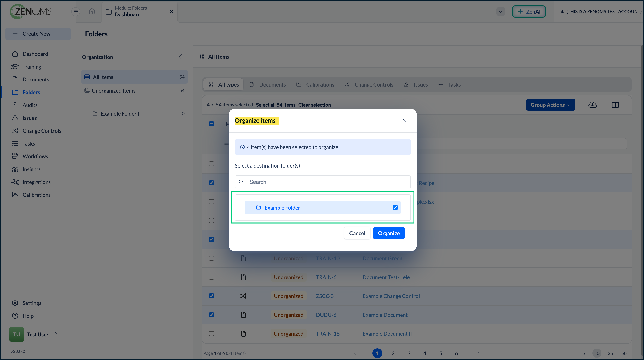This screenshot has width=644, height=360.
Task: Toggle the table header select-all checkbox
Action: (211, 124)
